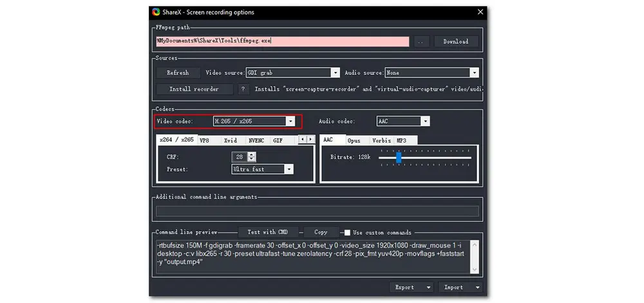Adjust the AAC bitrate slider handle
This screenshot has height=303, width=644.
point(399,157)
